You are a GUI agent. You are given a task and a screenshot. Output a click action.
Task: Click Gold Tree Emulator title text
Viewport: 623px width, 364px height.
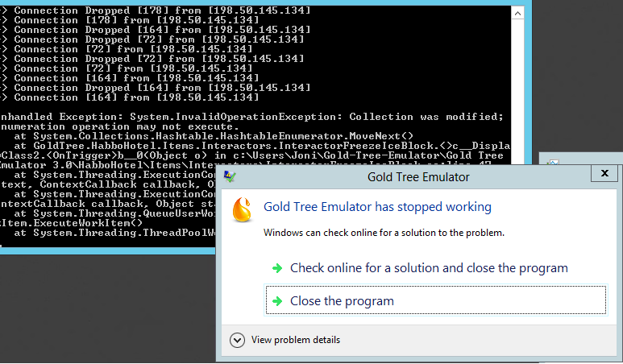coord(418,177)
